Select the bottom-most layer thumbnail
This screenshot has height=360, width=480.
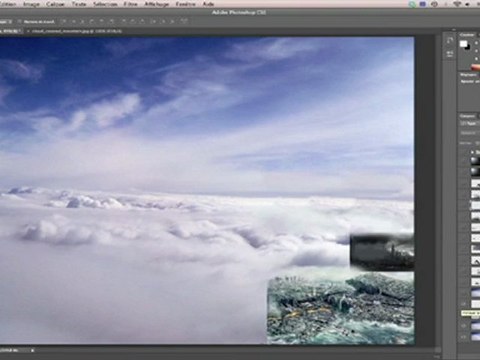(476, 337)
